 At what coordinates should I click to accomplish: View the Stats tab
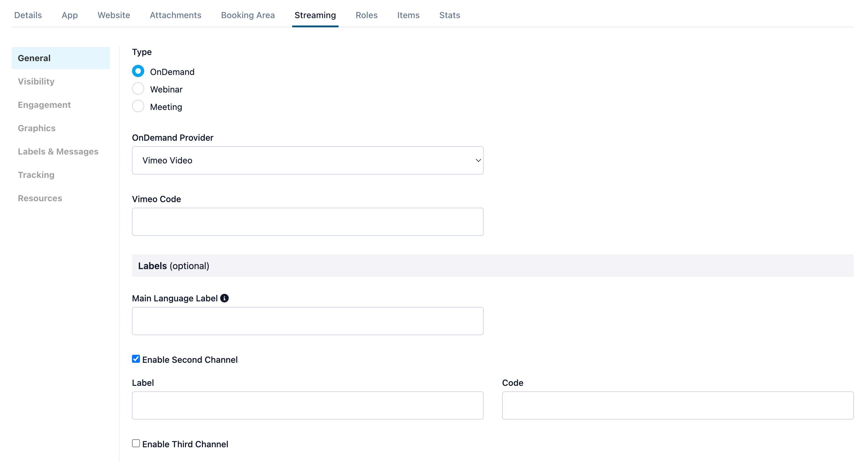[x=449, y=15]
